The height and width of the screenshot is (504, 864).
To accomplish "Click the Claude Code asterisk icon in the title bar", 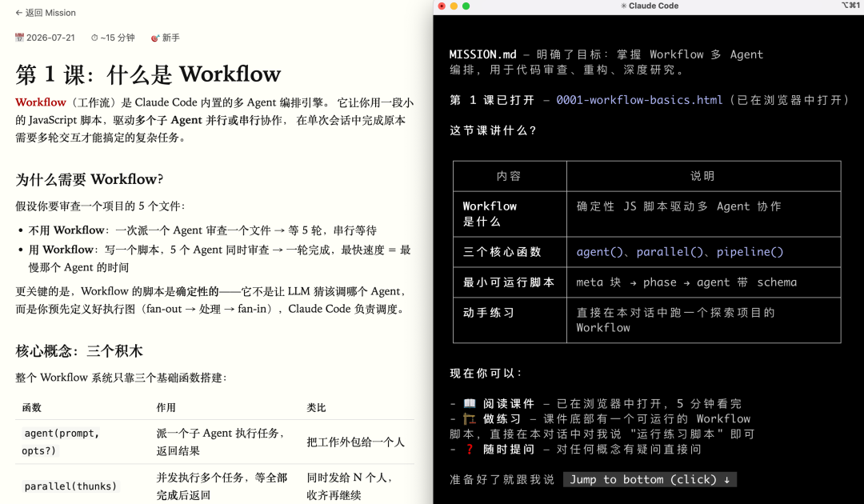I will (x=624, y=6).
